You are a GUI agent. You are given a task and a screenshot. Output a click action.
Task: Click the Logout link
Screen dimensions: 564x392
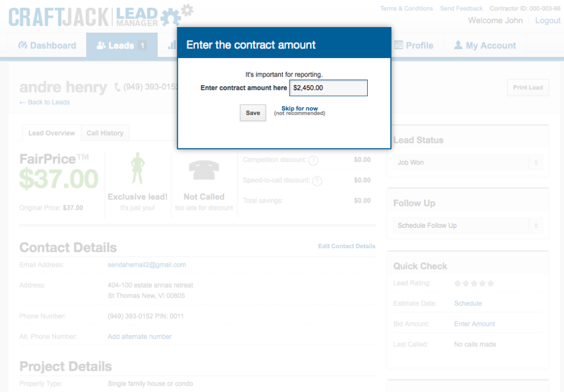pyautogui.click(x=548, y=20)
